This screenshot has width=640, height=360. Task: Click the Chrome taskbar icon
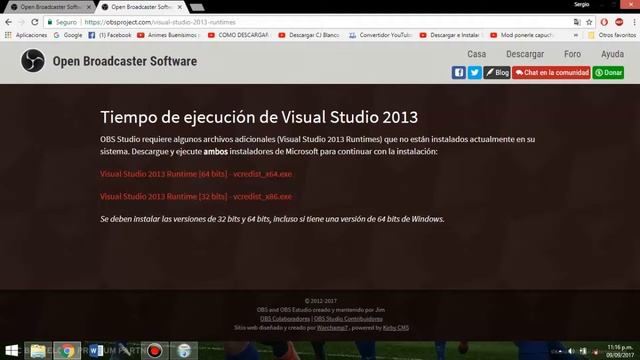point(67,351)
